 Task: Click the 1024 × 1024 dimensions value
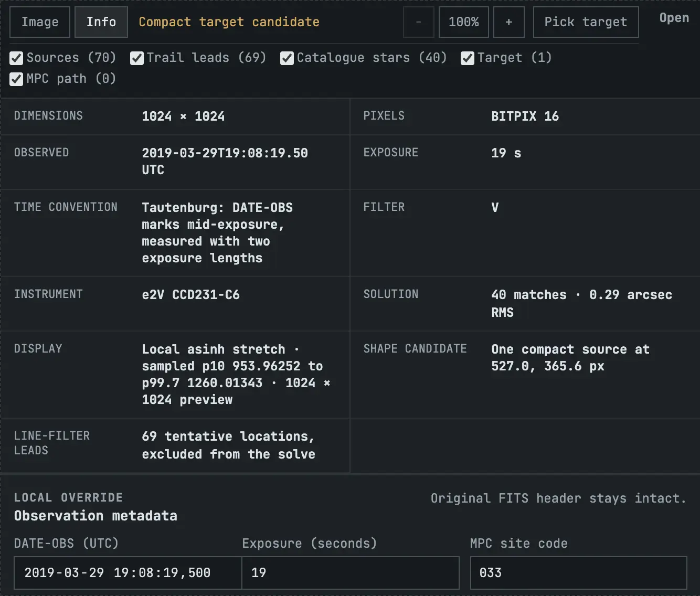(x=183, y=116)
